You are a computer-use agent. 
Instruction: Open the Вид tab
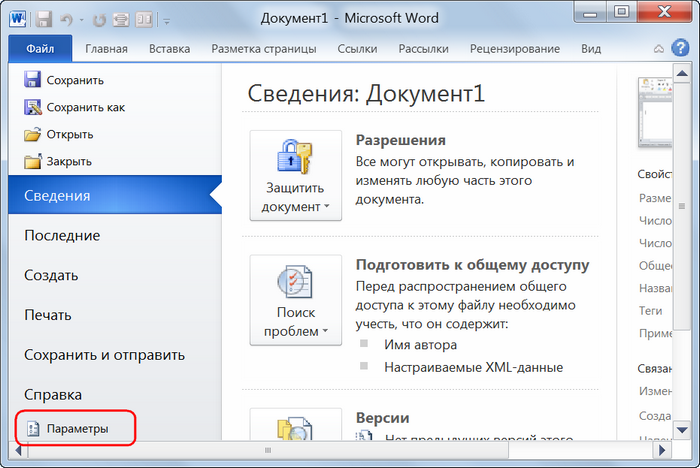[x=591, y=49]
